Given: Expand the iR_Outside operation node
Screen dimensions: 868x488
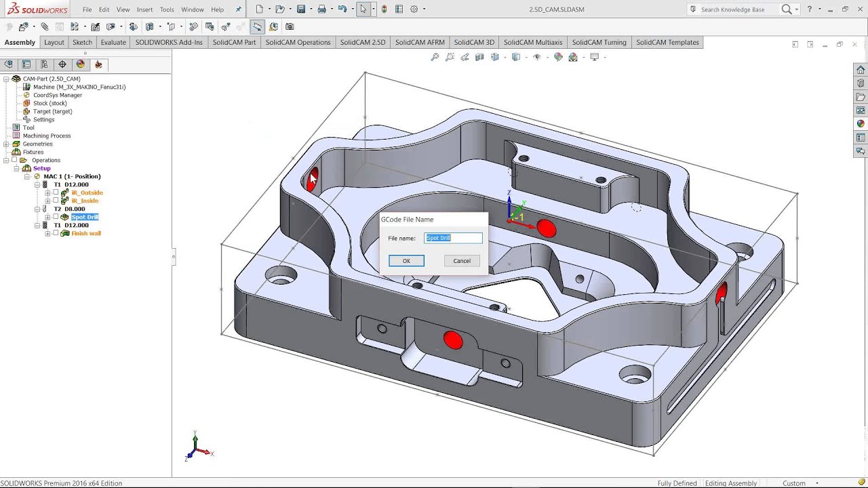Looking at the screenshot, I should click(x=47, y=192).
